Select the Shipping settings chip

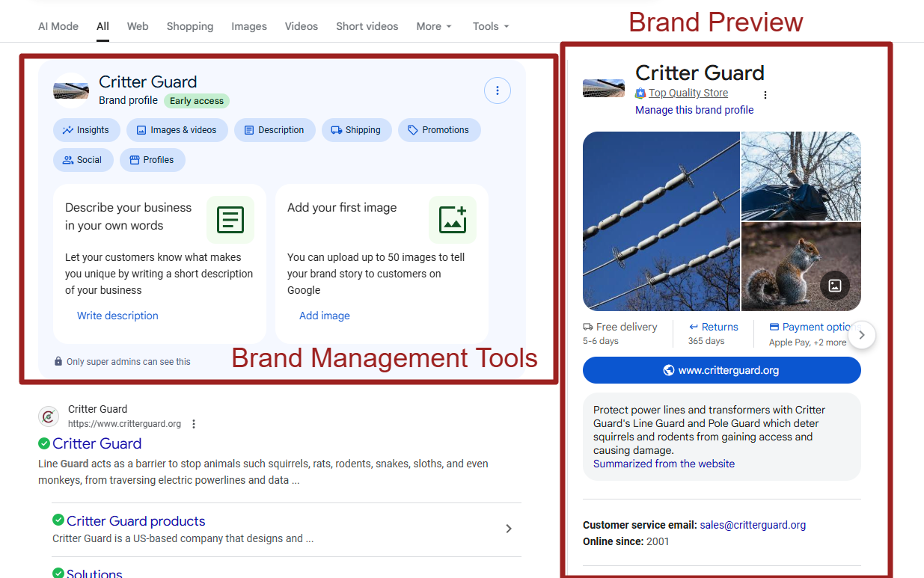click(357, 129)
